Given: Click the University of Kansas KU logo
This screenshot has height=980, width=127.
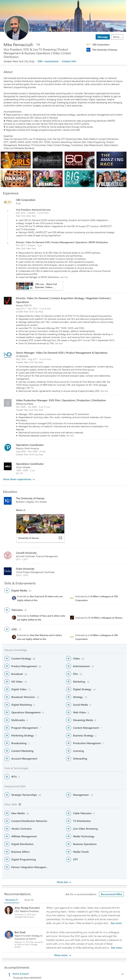Looking at the screenshot, I should pos(8,501).
